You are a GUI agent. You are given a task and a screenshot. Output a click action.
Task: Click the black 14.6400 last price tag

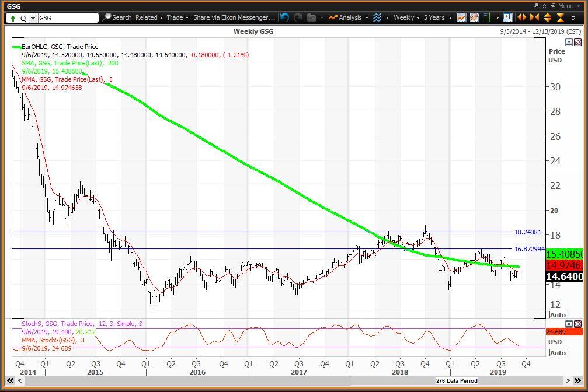(x=565, y=276)
